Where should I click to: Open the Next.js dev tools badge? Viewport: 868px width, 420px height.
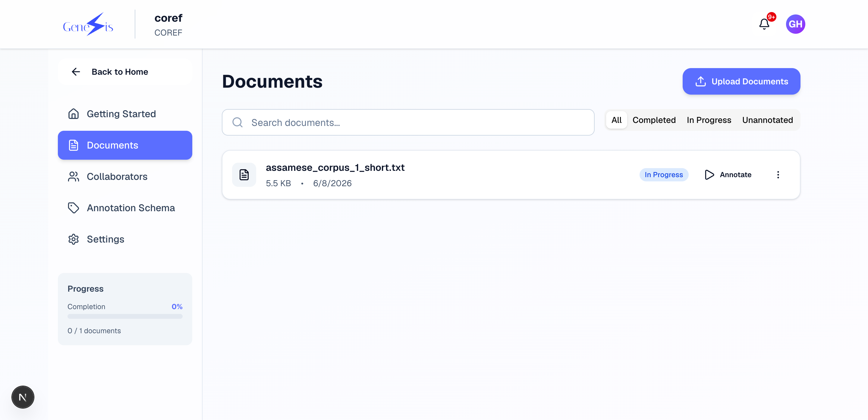point(23,397)
